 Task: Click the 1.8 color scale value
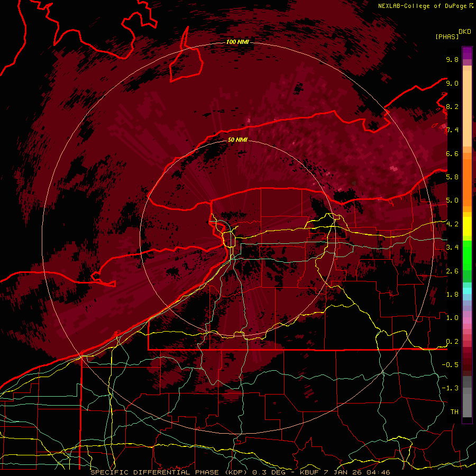pos(452,294)
